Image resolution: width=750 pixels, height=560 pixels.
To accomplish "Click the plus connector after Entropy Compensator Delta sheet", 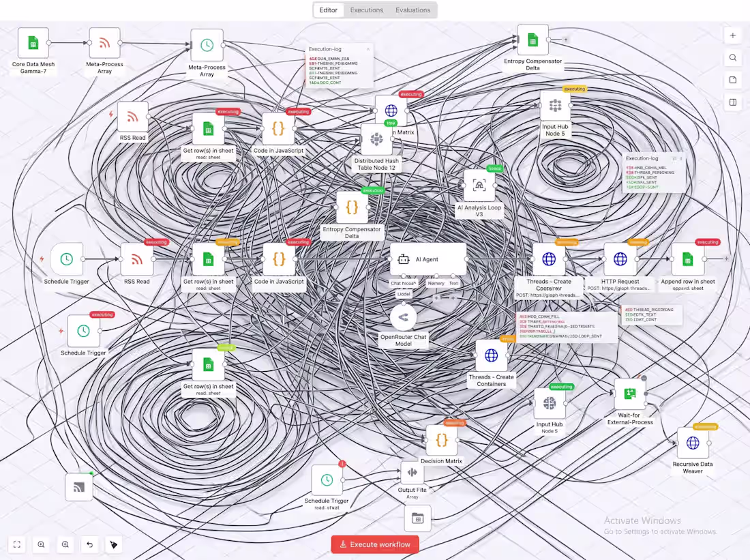I will click(x=566, y=40).
